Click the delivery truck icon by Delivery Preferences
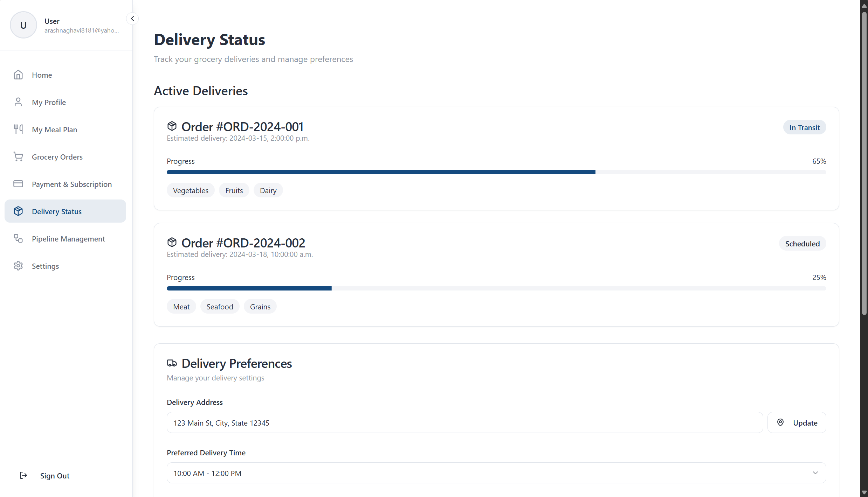868x497 pixels. point(172,363)
